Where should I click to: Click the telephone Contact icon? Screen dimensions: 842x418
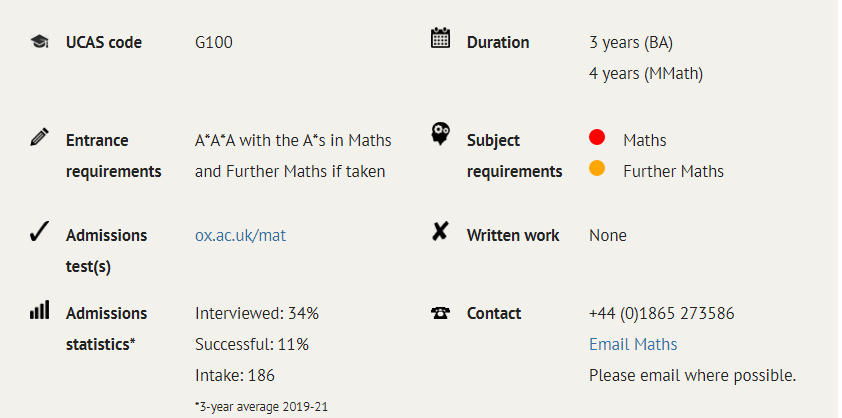pyautogui.click(x=440, y=313)
